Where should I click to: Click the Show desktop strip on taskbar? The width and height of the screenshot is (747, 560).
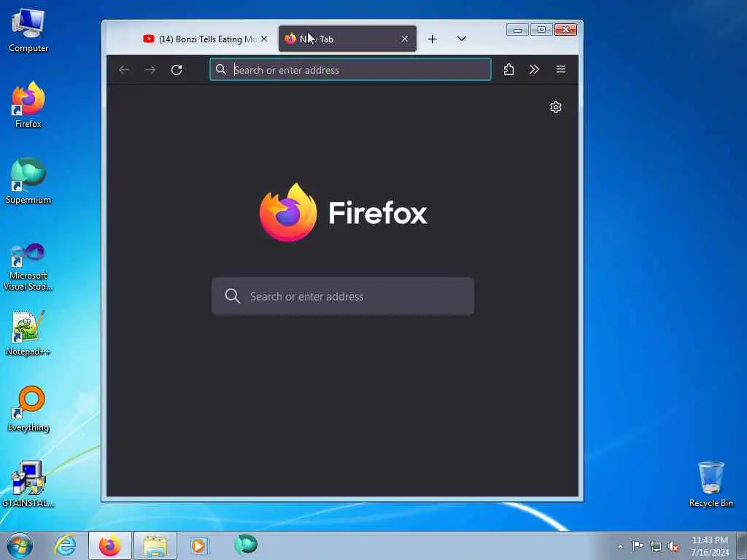742,545
